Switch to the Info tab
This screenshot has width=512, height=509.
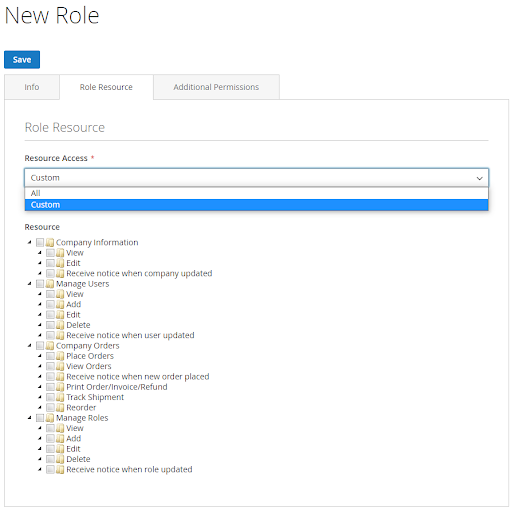pyautogui.click(x=32, y=87)
